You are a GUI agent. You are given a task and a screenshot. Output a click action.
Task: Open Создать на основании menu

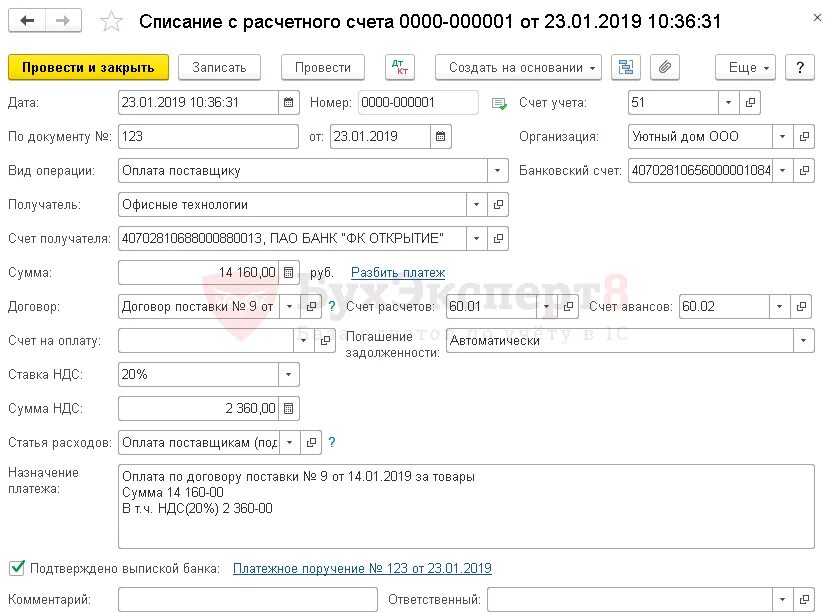click(518, 67)
